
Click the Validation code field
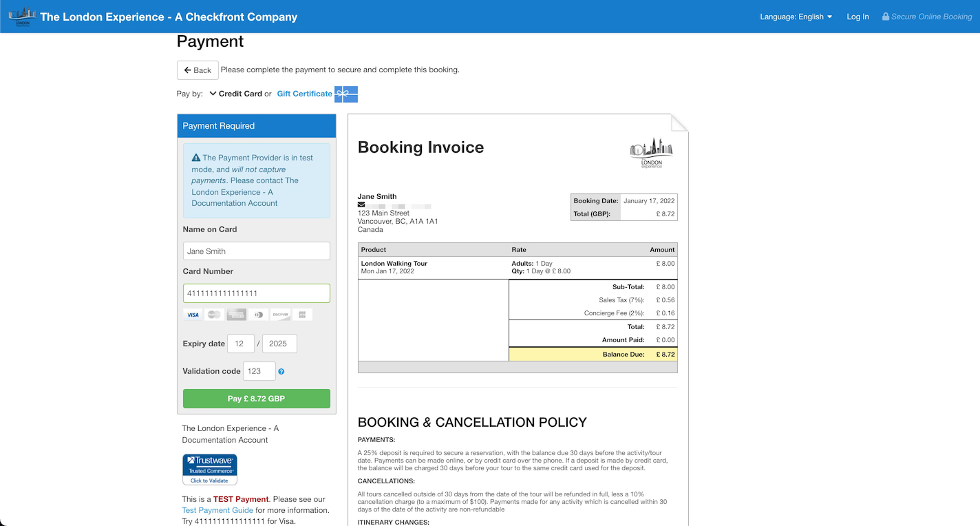pyautogui.click(x=259, y=371)
